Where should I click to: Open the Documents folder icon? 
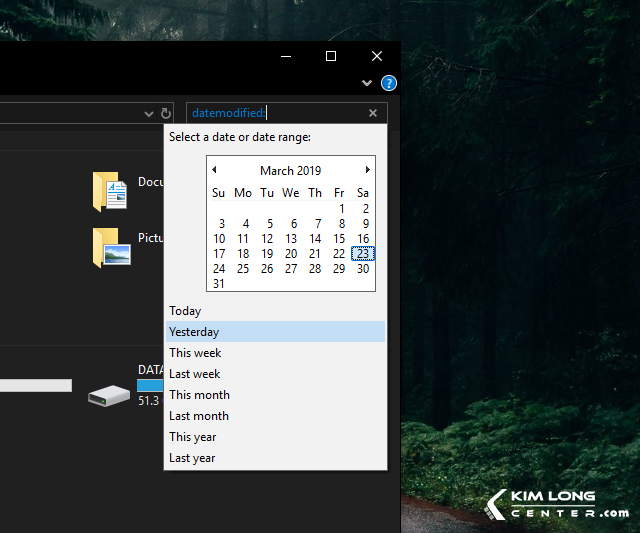[x=110, y=191]
